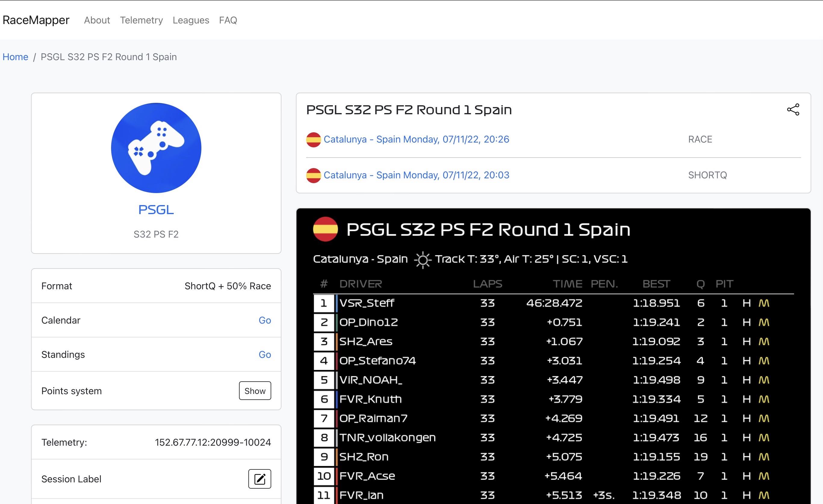Click the share icon on session card
823x504 pixels.
click(x=793, y=109)
